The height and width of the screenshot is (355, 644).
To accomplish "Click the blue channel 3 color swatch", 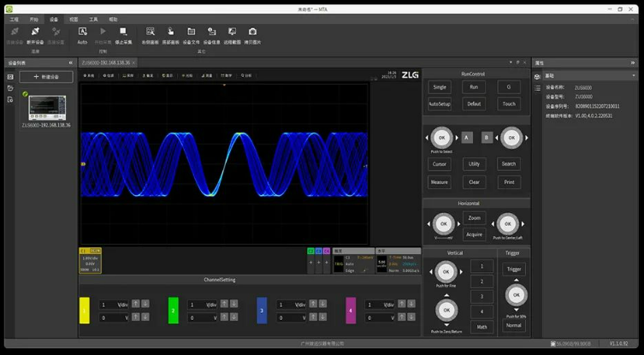I will point(262,311).
